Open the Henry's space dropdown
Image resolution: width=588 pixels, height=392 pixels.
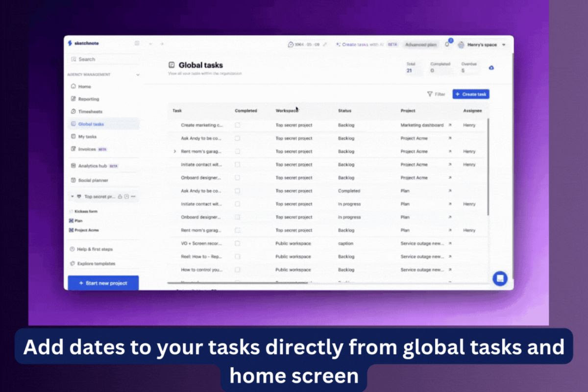[x=503, y=45]
